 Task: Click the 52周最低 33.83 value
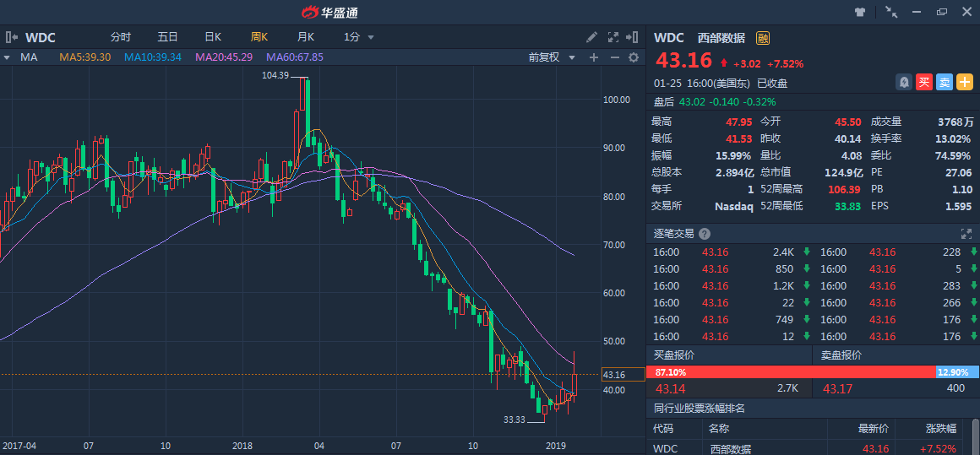849,206
